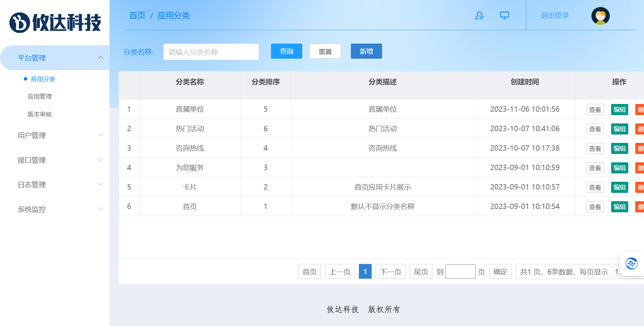The width and height of the screenshot is (644, 326).
Task: Click the 首页 first-page pagination button
Action: (x=310, y=271)
